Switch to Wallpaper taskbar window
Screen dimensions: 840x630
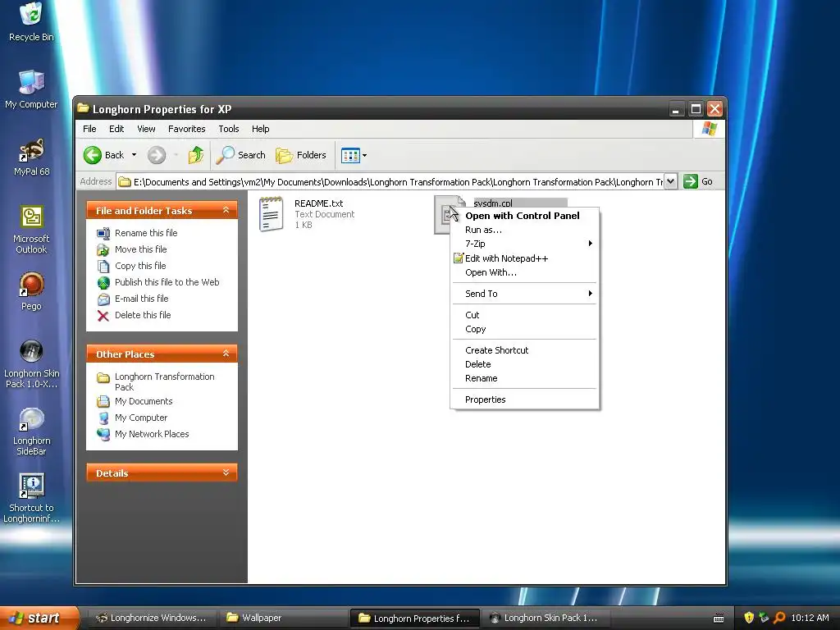(x=283, y=618)
